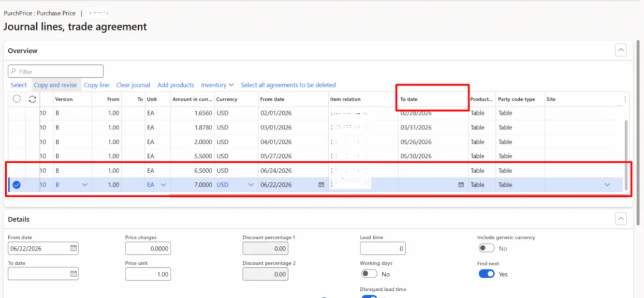This screenshot has width=644, height=298.
Task: Deselect the checked 7.0000 row marker
Action: [17, 185]
